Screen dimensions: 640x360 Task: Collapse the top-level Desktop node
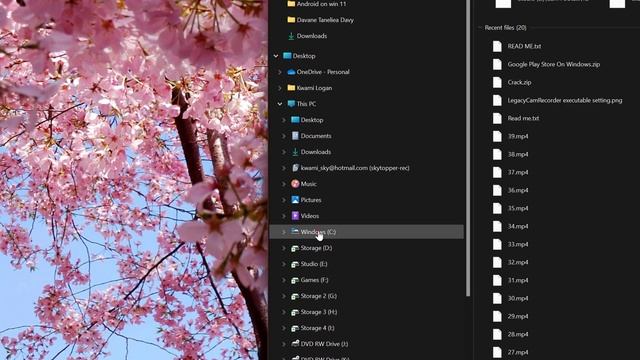[x=276, y=56]
